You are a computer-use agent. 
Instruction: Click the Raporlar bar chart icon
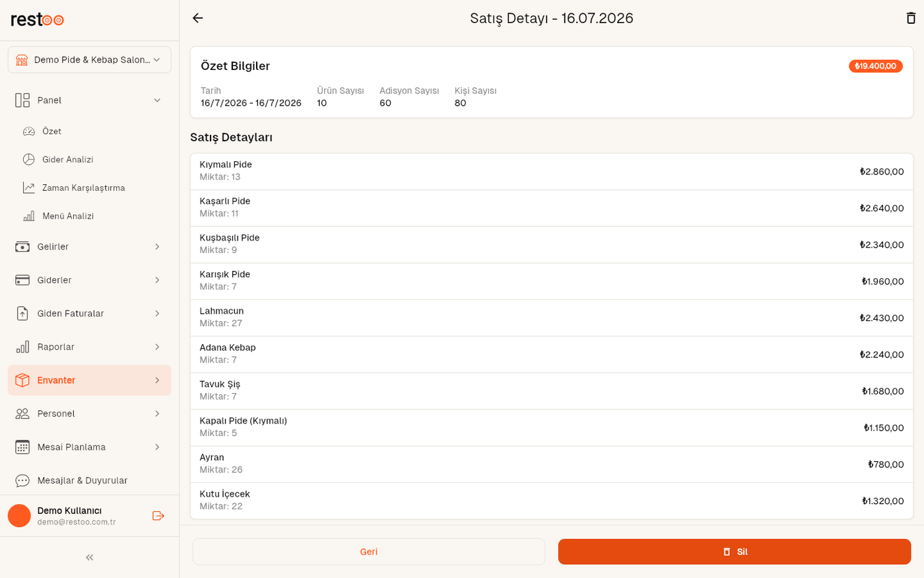click(x=22, y=347)
